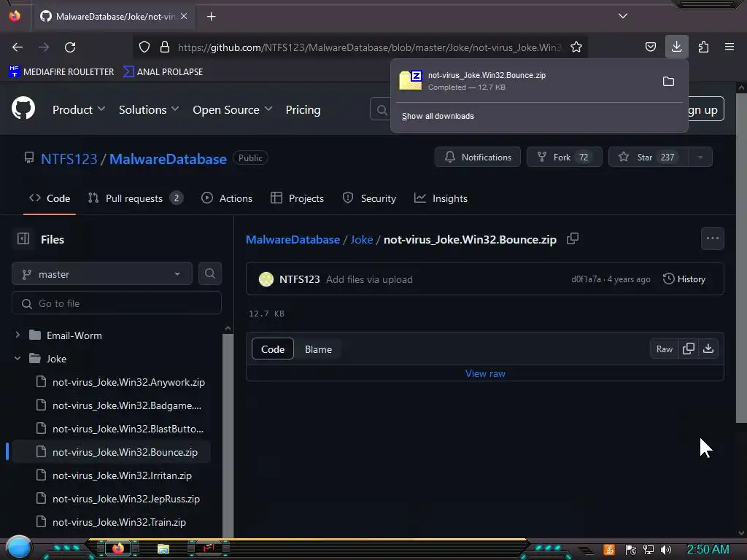Viewport: 747px width, 560px height.
Task: Open the Solutions dropdown menu
Action: (149, 109)
